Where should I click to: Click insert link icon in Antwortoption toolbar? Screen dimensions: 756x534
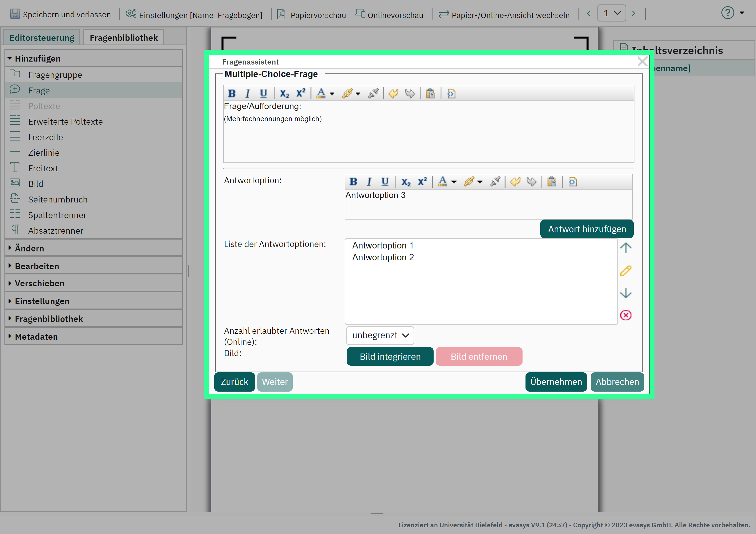pos(469,181)
